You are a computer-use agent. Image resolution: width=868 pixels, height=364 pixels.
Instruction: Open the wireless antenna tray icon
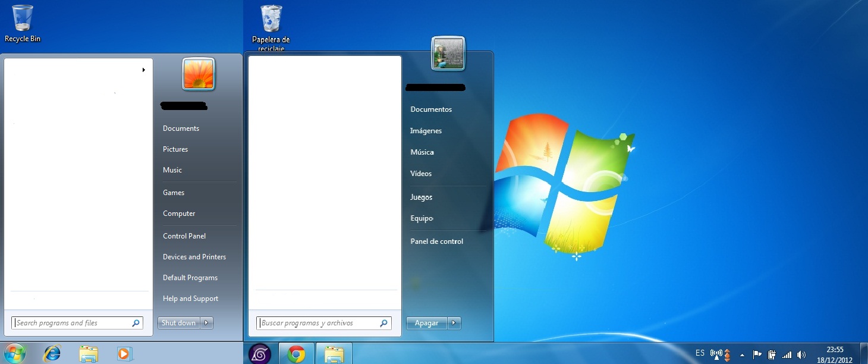click(716, 354)
